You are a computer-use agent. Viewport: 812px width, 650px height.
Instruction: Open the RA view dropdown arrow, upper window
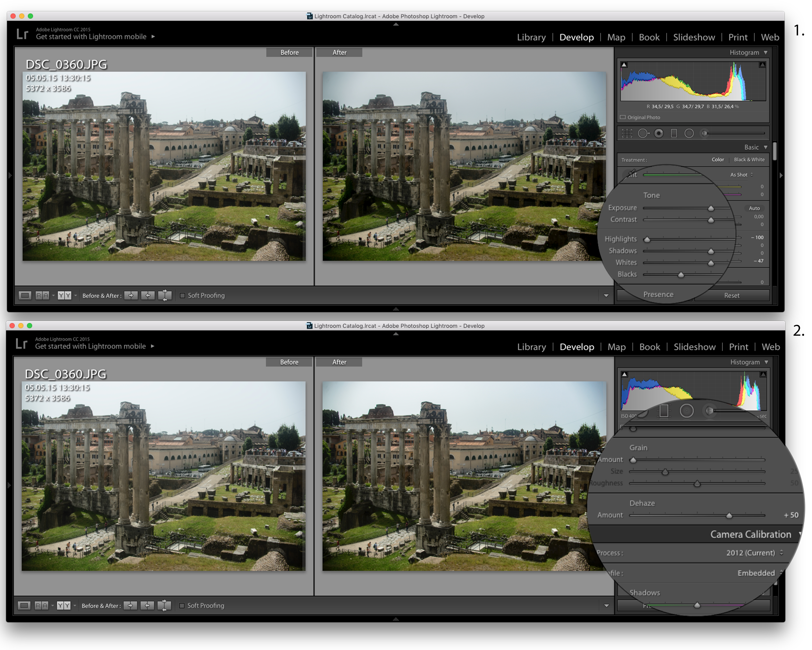pyautogui.click(x=54, y=295)
